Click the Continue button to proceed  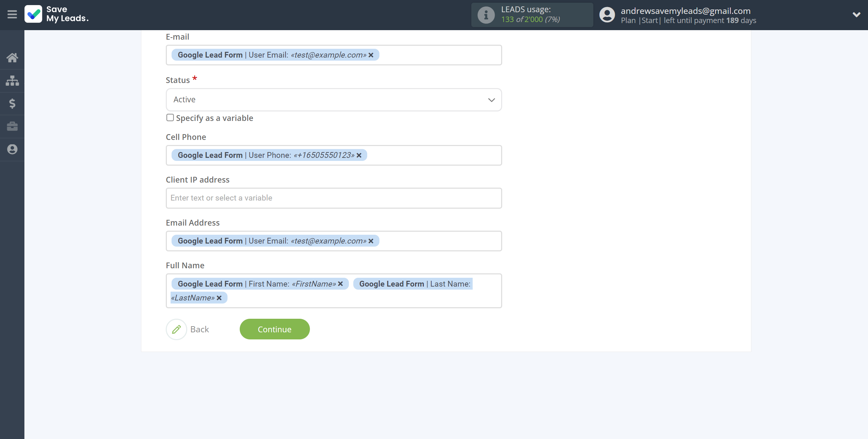click(275, 329)
